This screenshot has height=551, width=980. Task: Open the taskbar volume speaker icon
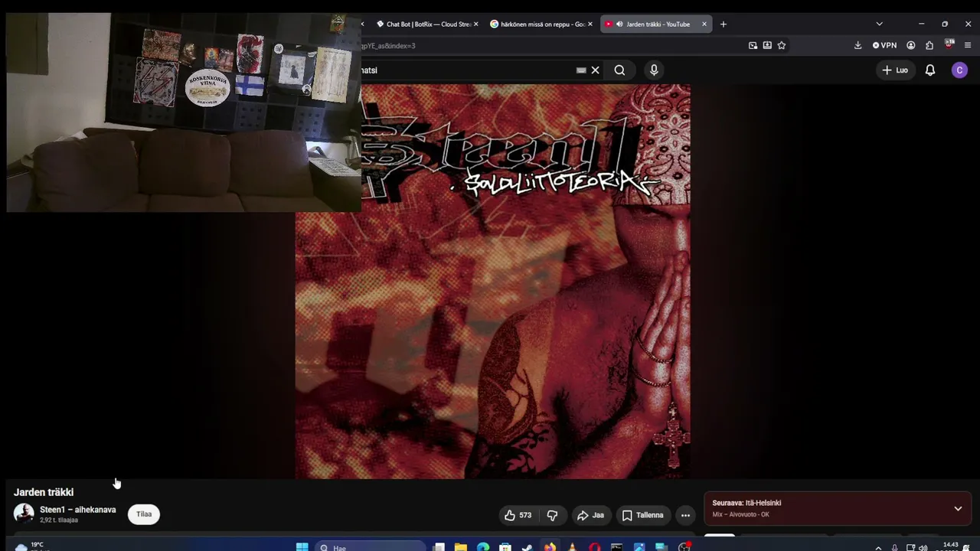pyautogui.click(x=923, y=547)
